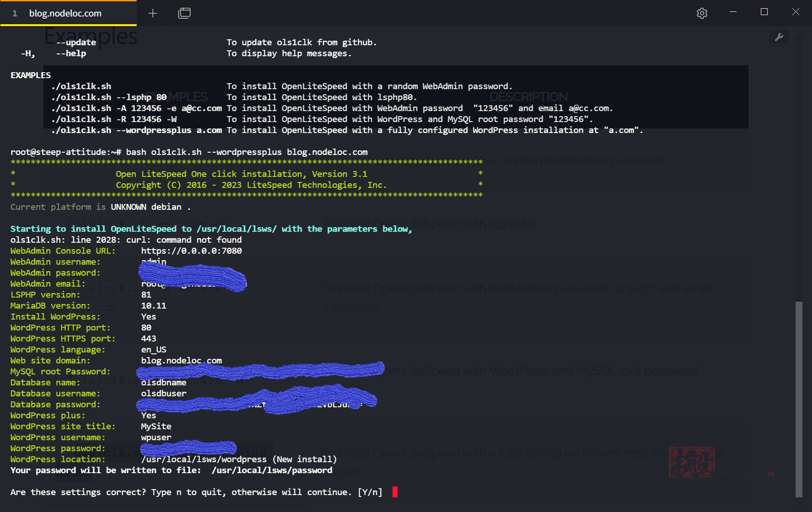Click the "Copyright (C) 2016 - 2023" banner line

click(251, 185)
